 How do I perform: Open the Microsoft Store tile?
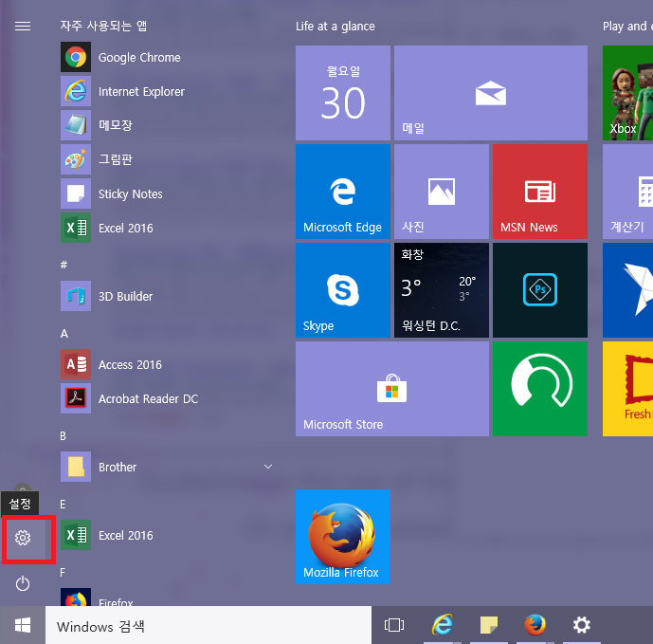391,389
